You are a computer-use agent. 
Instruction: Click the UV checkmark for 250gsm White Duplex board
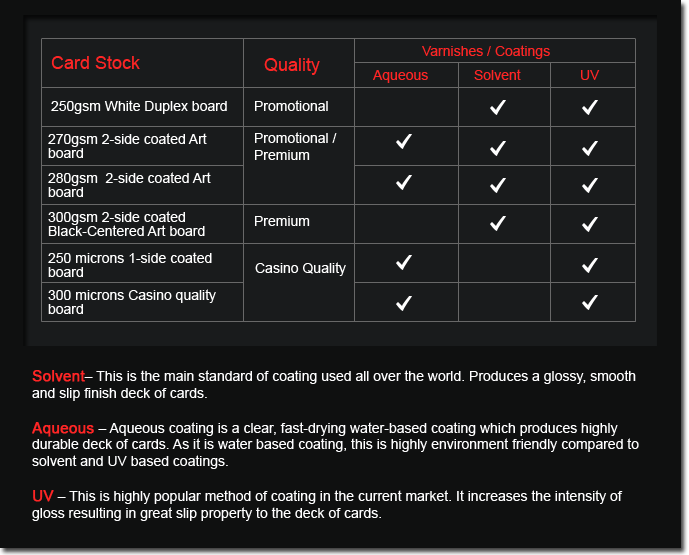tap(590, 108)
